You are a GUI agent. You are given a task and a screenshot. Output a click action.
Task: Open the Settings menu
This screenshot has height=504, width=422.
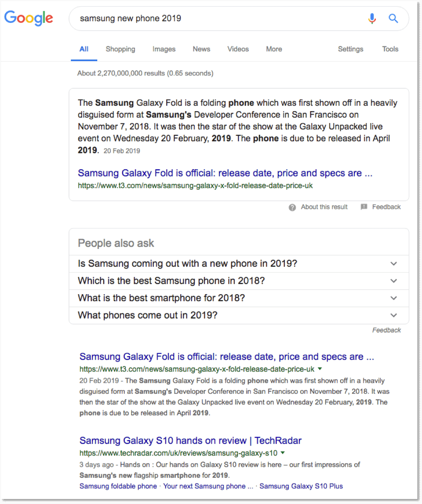point(350,49)
